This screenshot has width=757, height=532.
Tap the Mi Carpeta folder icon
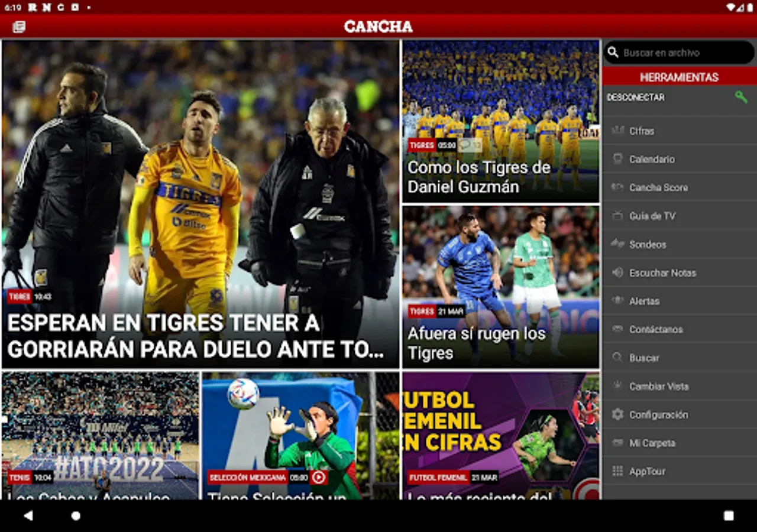617,442
